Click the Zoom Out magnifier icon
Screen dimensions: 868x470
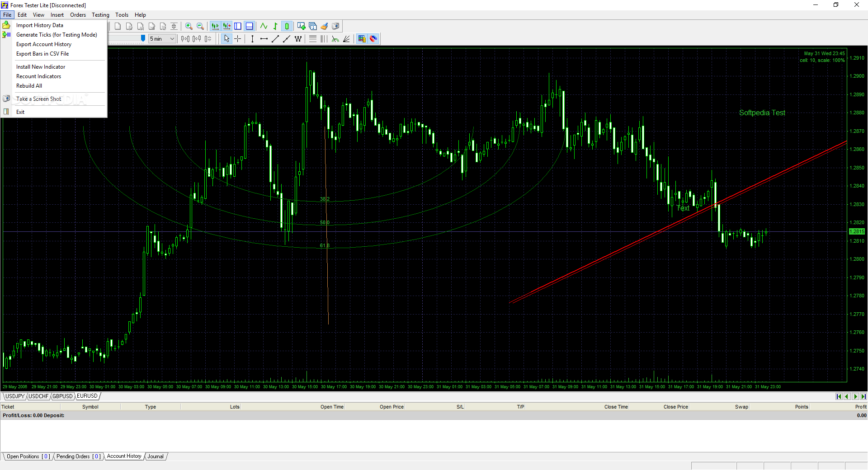click(200, 26)
